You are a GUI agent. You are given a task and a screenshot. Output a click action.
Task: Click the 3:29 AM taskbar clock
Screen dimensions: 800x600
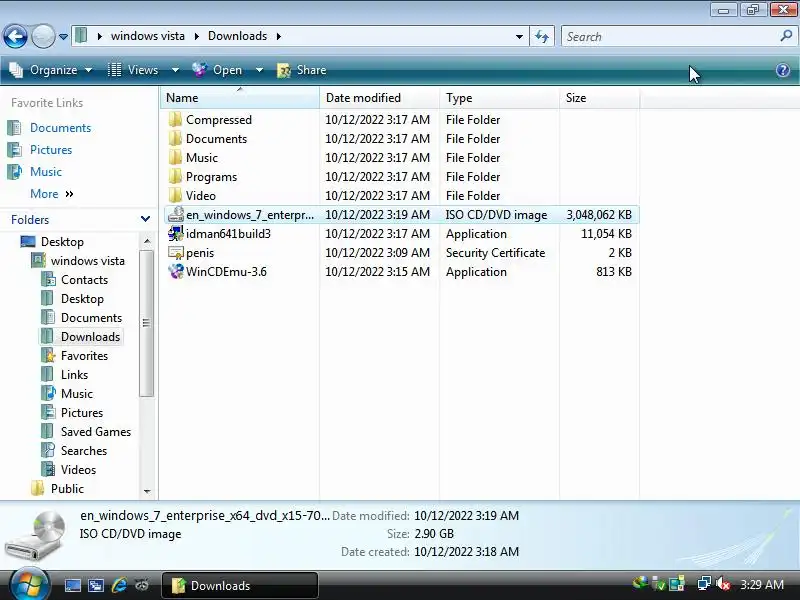point(762,584)
